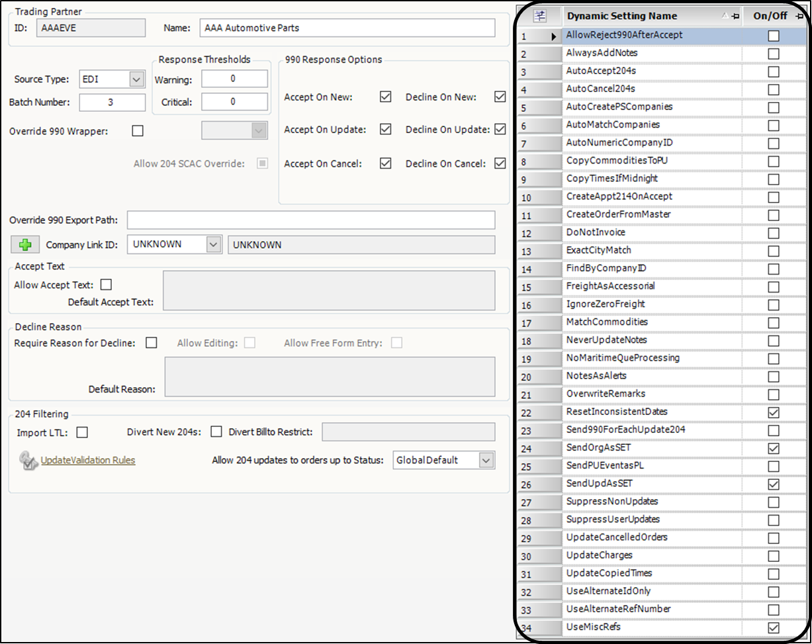
Task: Click the Update Validation Rules checklist icon
Action: click(28, 460)
